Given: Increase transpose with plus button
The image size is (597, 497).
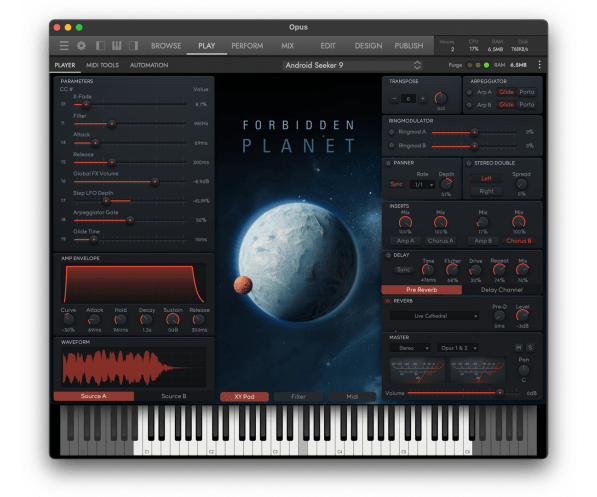Looking at the screenshot, I should 423,99.
